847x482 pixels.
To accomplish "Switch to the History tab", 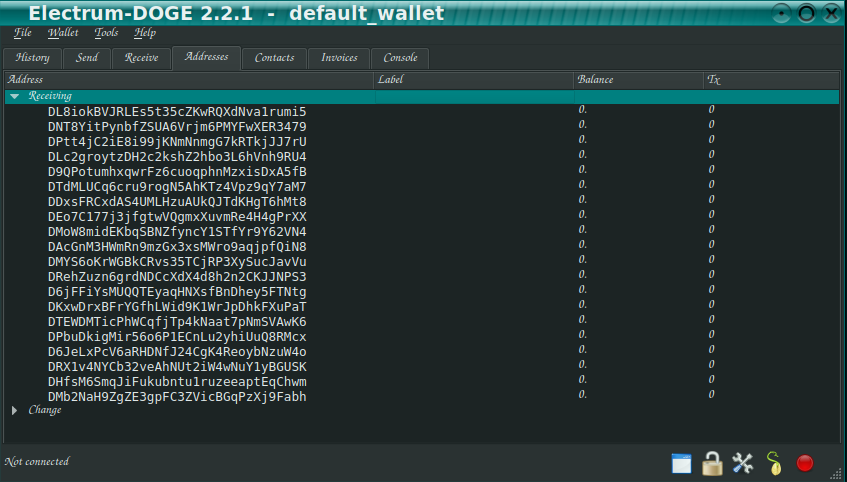I will tap(32, 58).
